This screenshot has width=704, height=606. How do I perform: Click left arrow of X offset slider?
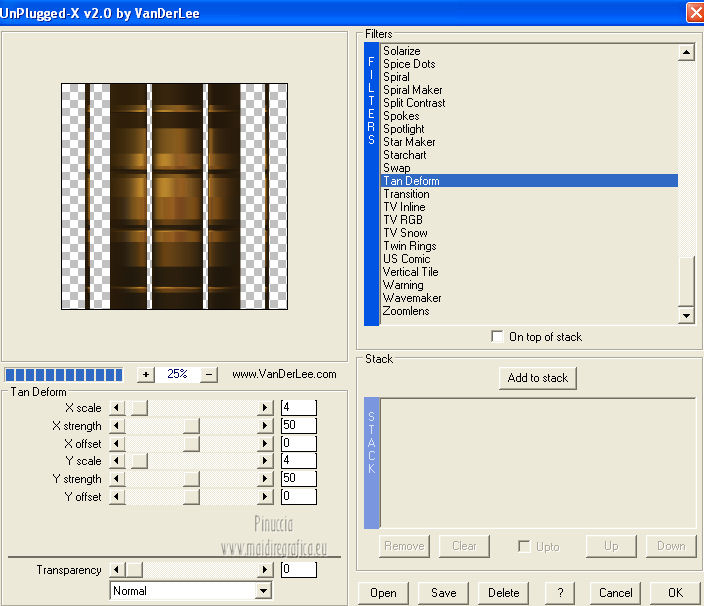tap(117, 444)
